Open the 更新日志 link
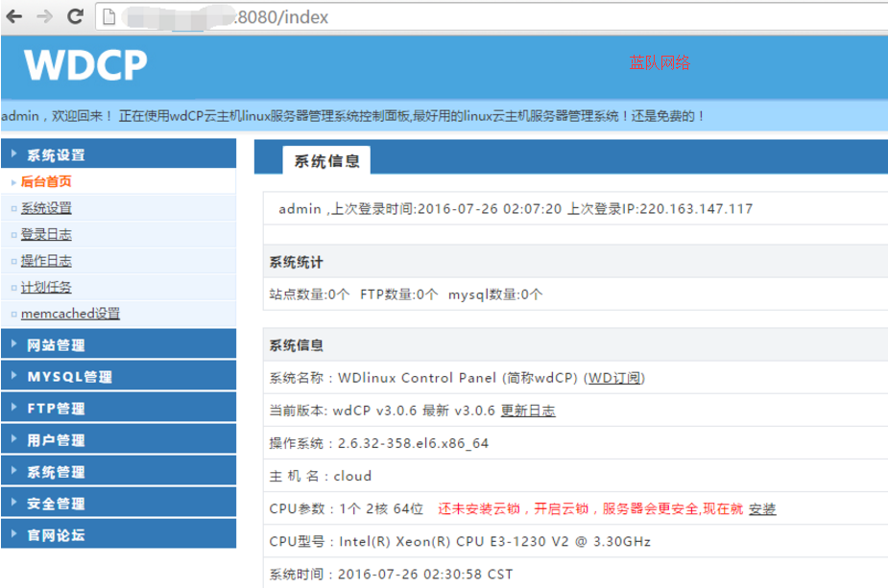 pyautogui.click(x=528, y=411)
